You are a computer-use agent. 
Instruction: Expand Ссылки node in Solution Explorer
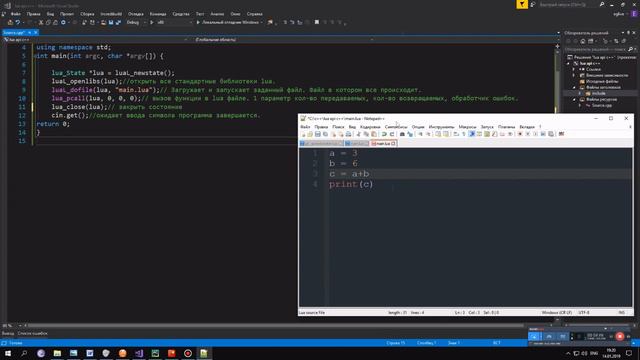click(x=574, y=69)
